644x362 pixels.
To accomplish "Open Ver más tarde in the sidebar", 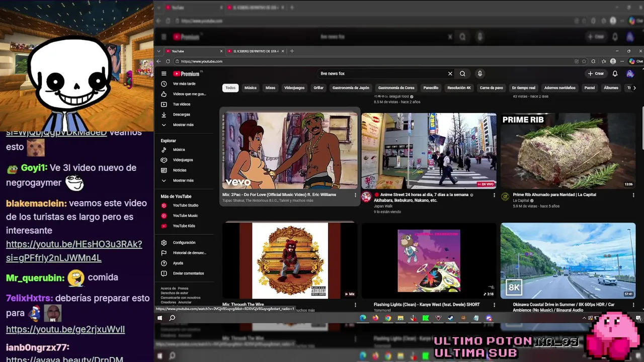I will click(184, 84).
